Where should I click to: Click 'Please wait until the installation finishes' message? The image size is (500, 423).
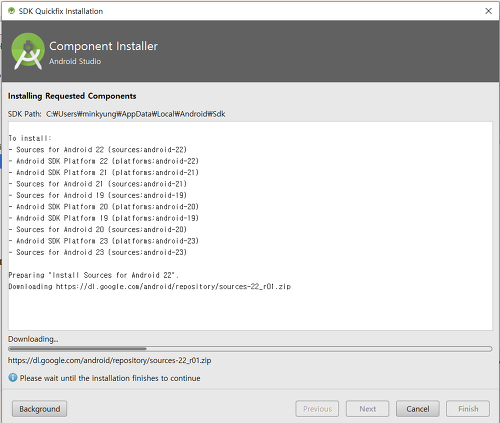pyautogui.click(x=110, y=378)
